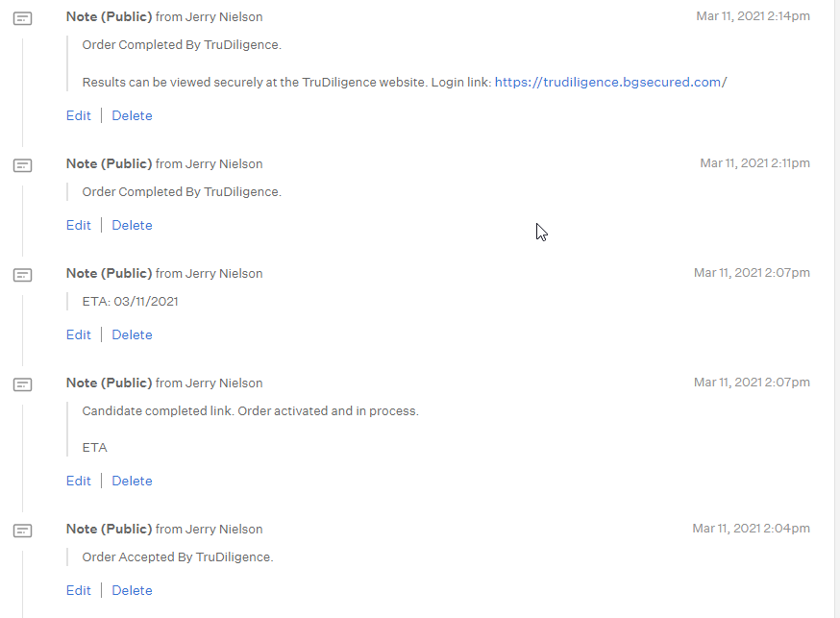Open the trudiligence.bgsecured.com login link

coord(610,82)
